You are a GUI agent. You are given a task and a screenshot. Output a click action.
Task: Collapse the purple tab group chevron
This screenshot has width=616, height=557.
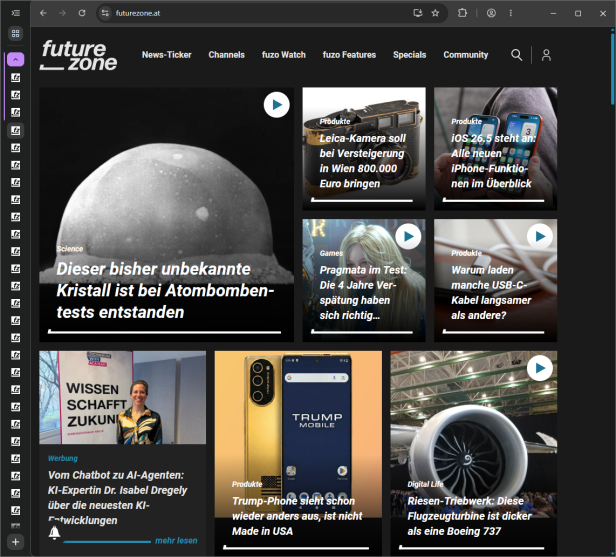tap(15, 59)
